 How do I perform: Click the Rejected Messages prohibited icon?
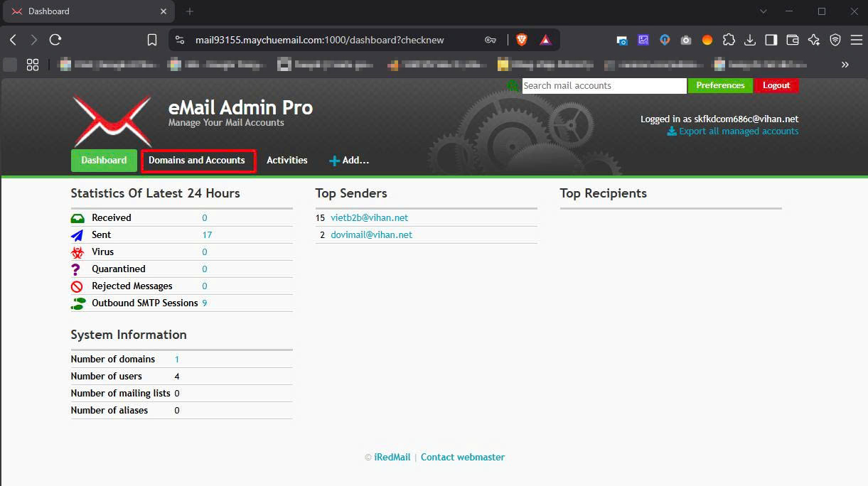(77, 286)
